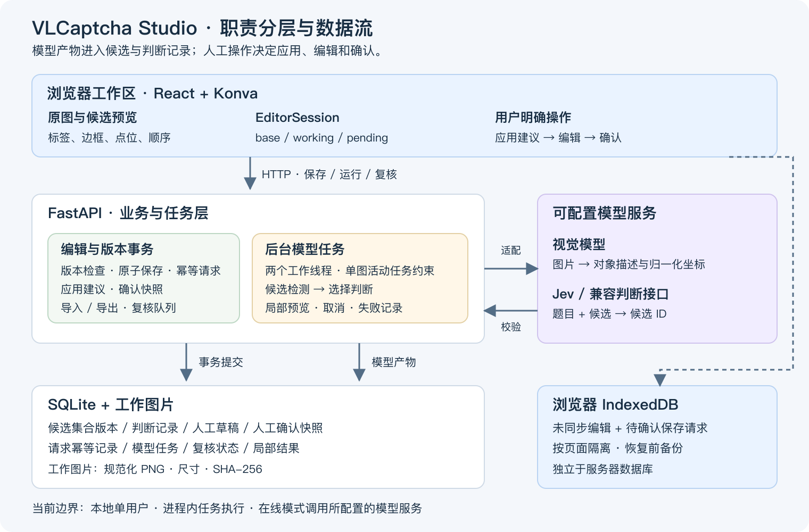Click the heading "FastAPI · 业务与任务层"
This screenshot has width=809, height=532.
pos(128,213)
